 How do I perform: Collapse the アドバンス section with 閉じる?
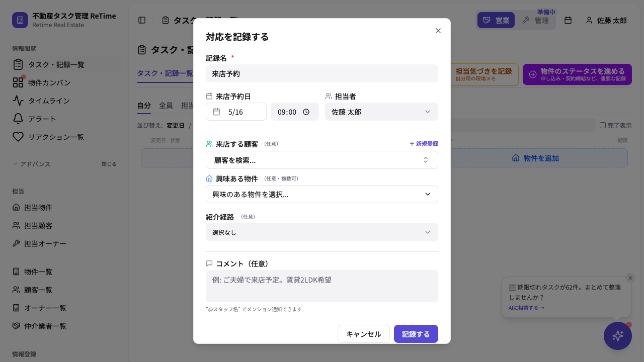(109, 164)
